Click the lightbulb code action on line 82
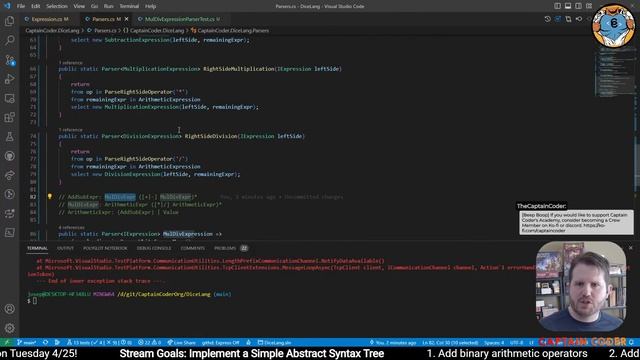Image resolution: width=640 pixels, height=360 pixels. point(50,197)
